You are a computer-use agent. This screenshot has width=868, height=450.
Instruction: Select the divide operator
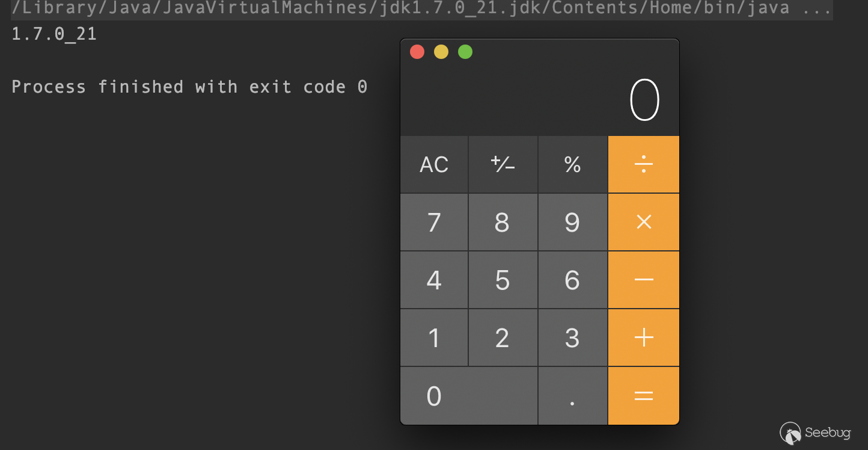(644, 164)
